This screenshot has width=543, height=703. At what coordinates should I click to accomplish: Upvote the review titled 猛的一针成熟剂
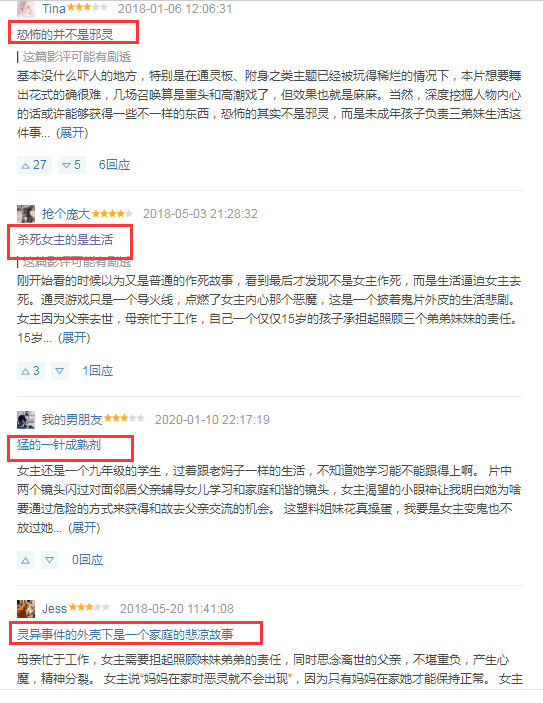click(26, 560)
